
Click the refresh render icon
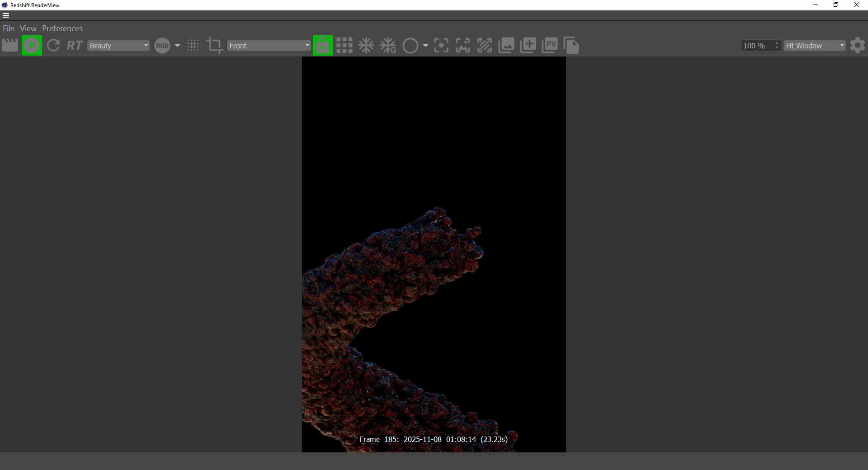53,46
